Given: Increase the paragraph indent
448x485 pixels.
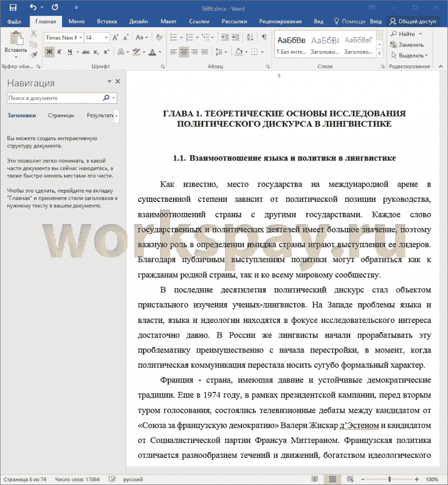Looking at the screenshot, I should click(x=236, y=38).
